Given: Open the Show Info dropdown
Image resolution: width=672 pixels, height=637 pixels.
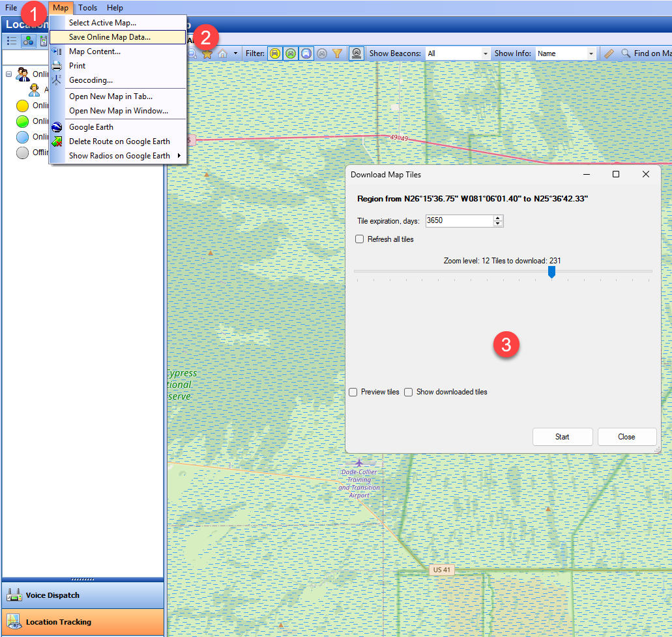Looking at the screenshot, I should (592, 53).
